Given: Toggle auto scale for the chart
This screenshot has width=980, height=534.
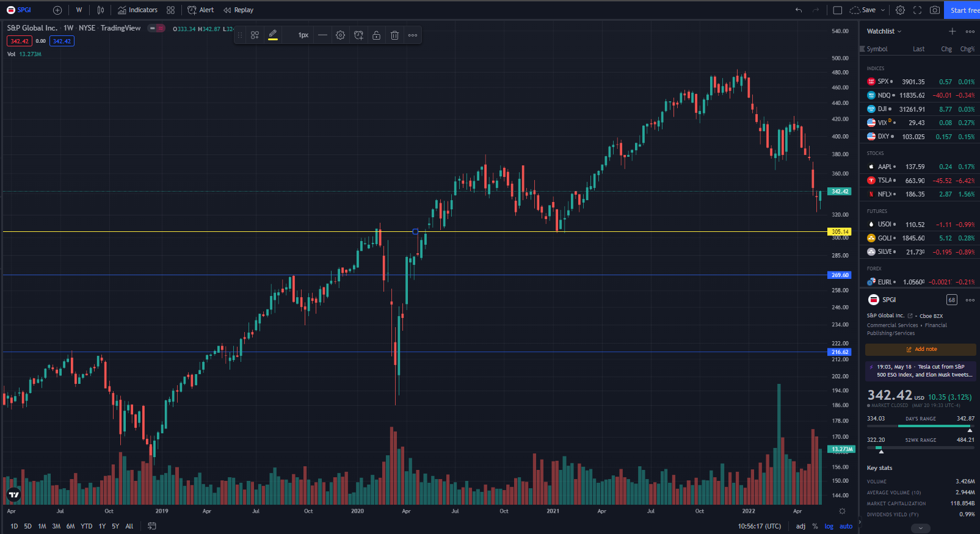Looking at the screenshot, I should (x=846, y=526).
